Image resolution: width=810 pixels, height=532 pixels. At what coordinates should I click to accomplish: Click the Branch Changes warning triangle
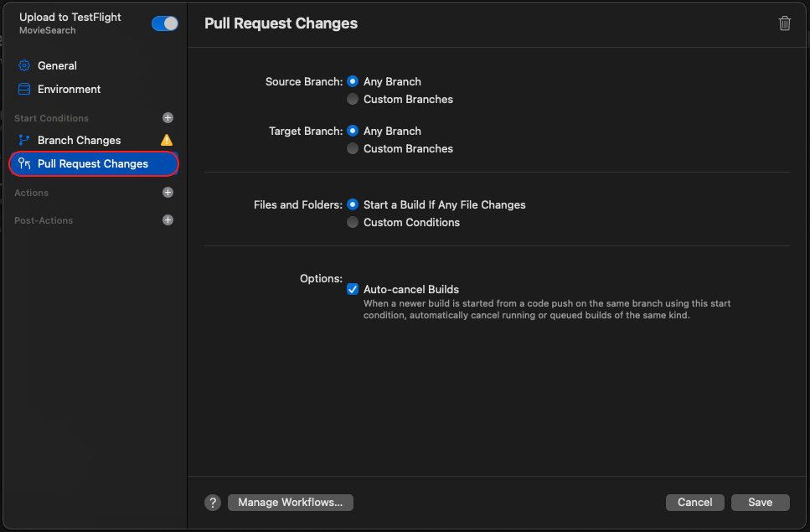167,140
